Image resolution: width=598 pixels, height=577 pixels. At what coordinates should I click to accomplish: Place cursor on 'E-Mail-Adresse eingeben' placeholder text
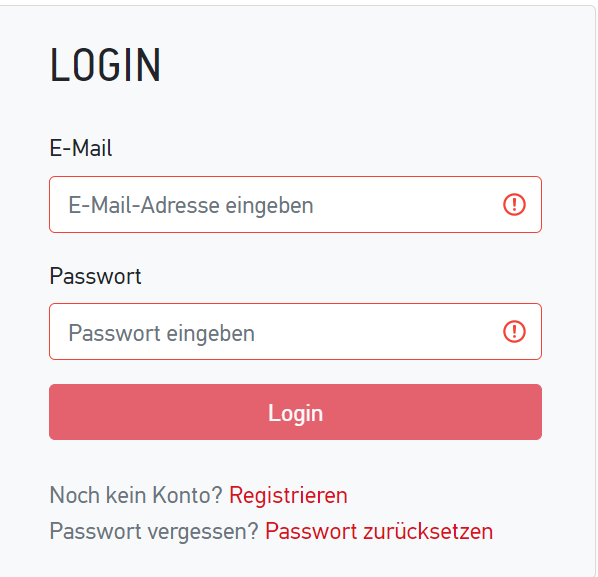point(191,206)
